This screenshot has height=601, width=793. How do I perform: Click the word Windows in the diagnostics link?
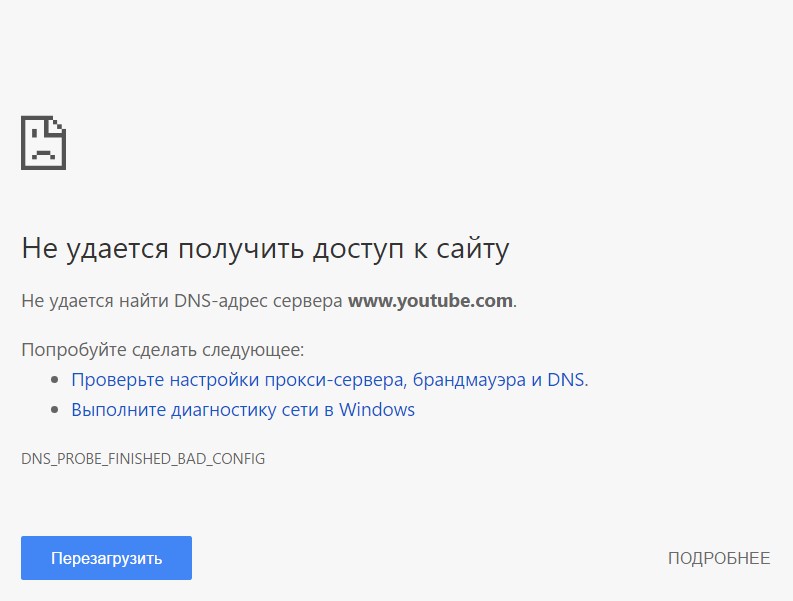point(377,409)
